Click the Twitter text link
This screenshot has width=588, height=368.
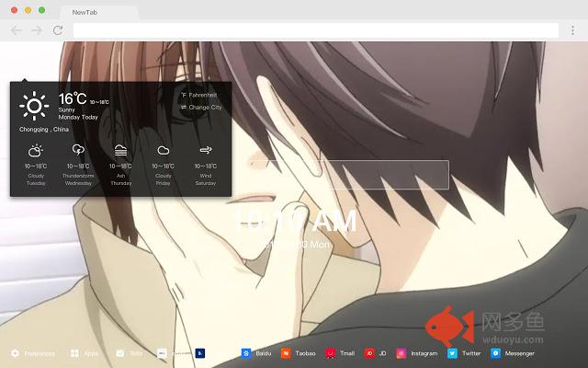coord(471,353)
